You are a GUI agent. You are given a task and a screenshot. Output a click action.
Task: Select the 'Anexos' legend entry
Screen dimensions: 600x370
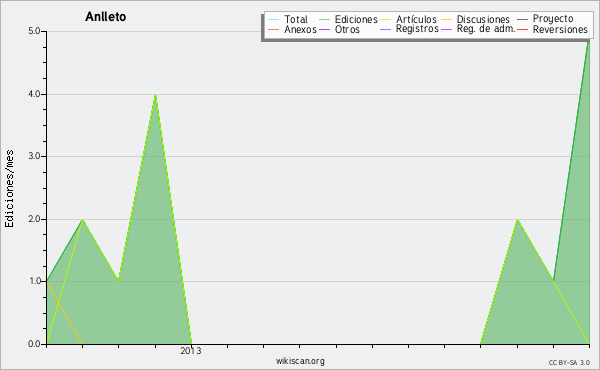pyautogui.click(x=300, y=29)
